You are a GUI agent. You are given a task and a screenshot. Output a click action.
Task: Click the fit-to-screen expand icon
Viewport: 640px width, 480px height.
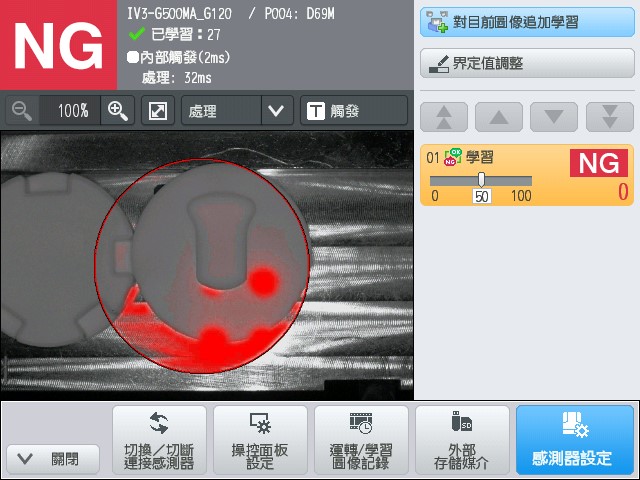click(157, 110)
